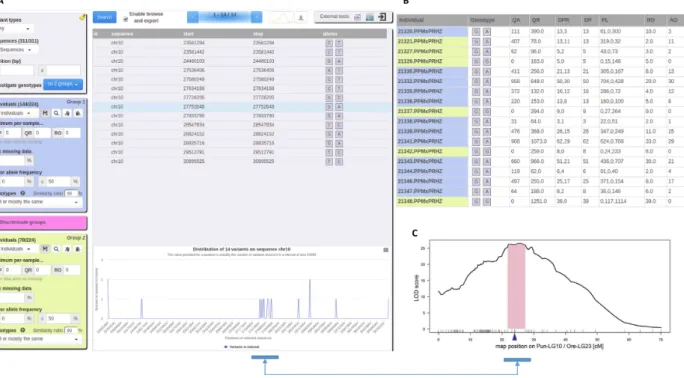Open the variant types dropdown

tap(16, 29)
